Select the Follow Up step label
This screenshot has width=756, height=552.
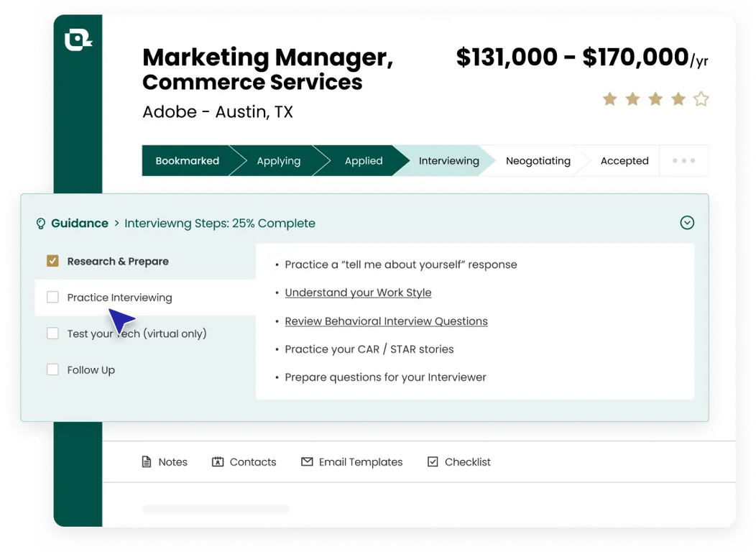point(91,369)
